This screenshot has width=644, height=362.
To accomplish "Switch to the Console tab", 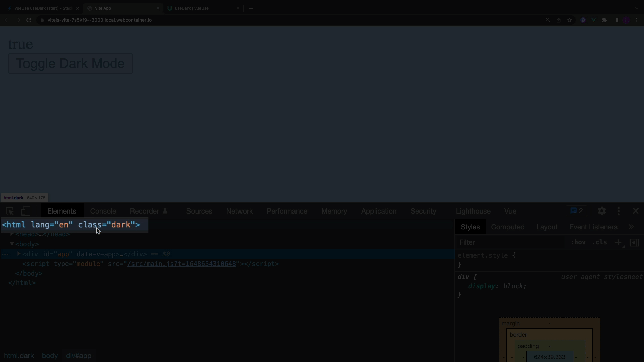I will pyautogui.click(x=103, y=211).
